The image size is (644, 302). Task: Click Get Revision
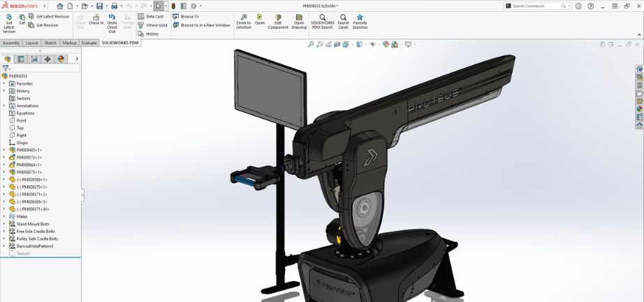pyautogui.click(x=43, y=25)
